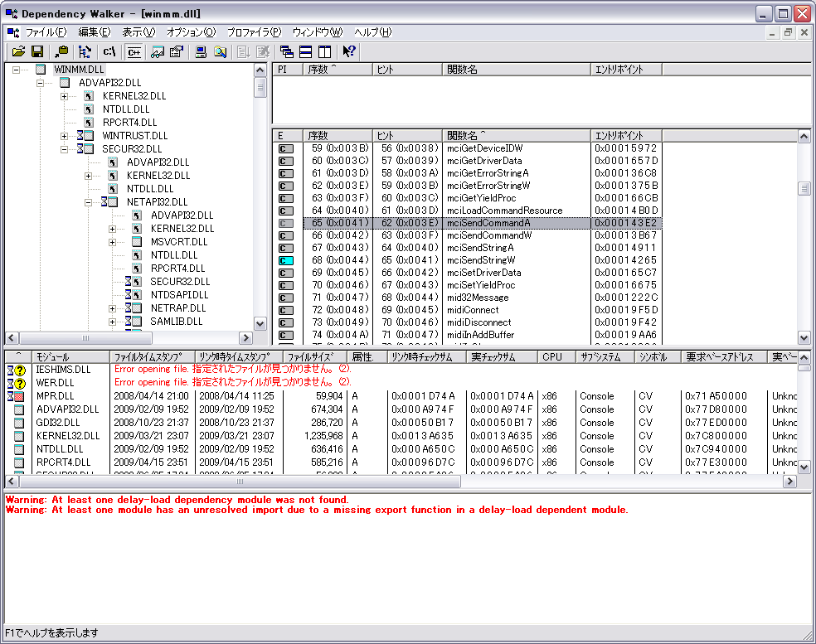Click the module icon of GDI32.DLL row
This screenshot has width=816, height=644.
click(19, 423)
